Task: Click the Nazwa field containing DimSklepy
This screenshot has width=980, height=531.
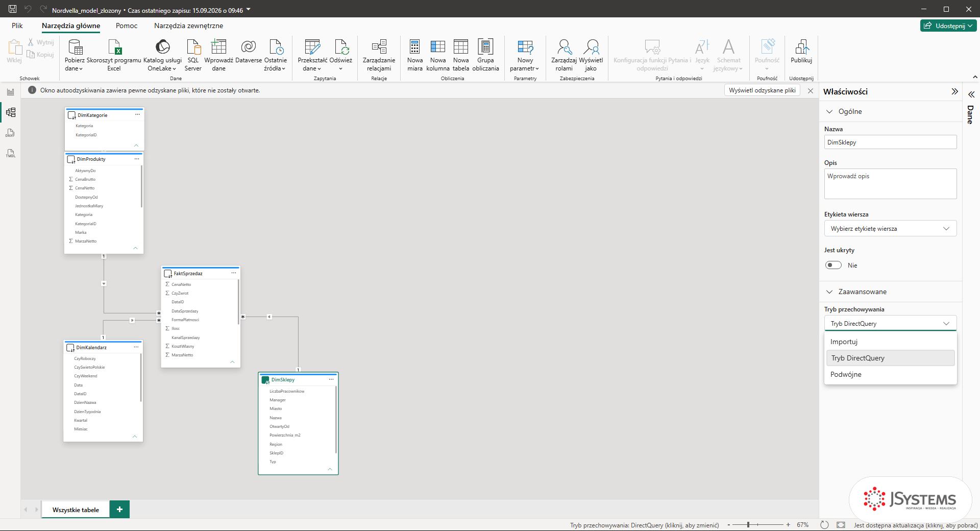Action: [x=890, y=142]
